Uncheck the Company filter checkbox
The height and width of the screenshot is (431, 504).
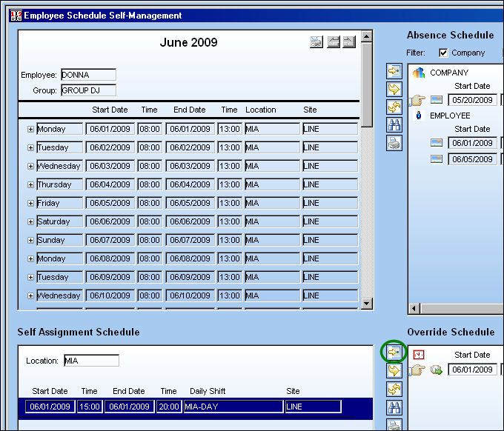click(x=443, y=53)
